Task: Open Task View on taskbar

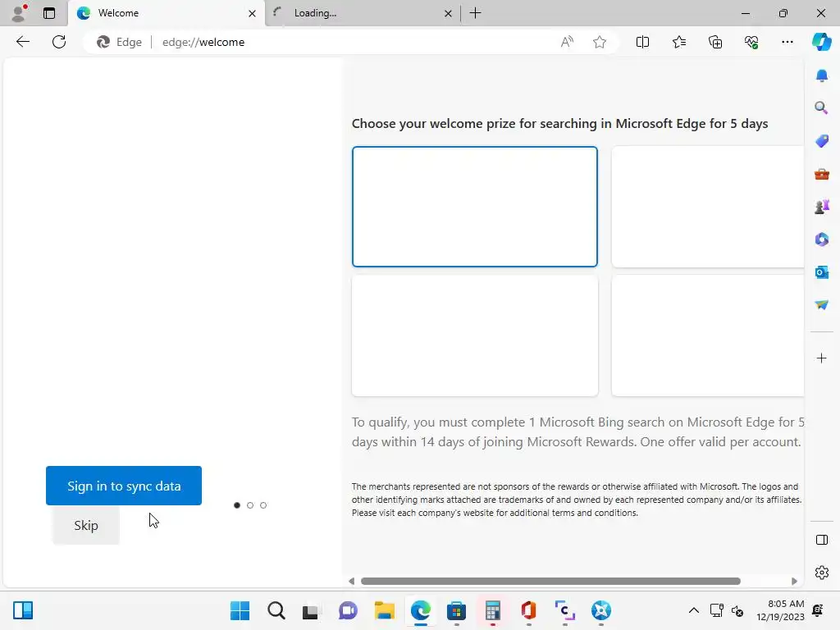Action: [310, 610]
